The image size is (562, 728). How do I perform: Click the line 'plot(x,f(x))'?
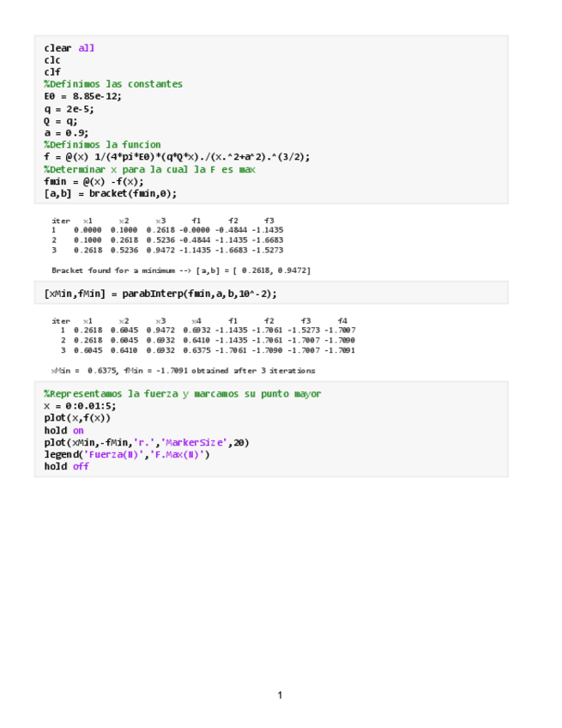(x=77, y=418)
